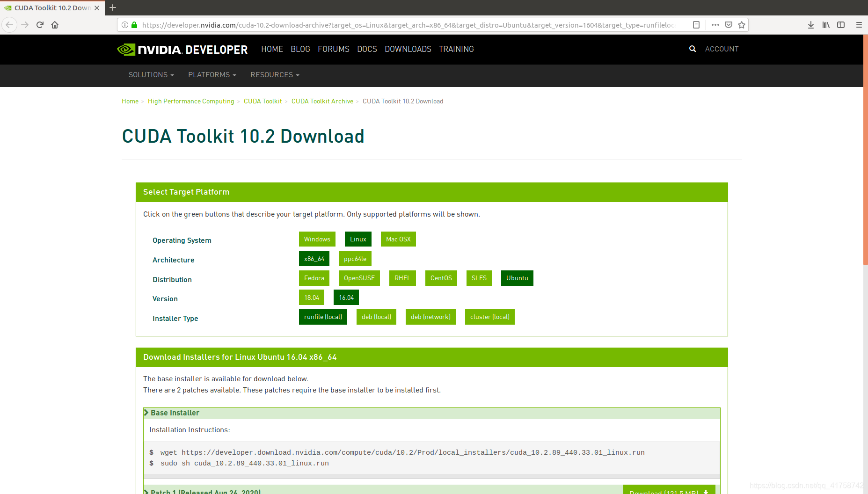Open DOWNLOADS in the NVIDIA nav bar
Viewport: 868px width, 494px height.
click(408, 49)
